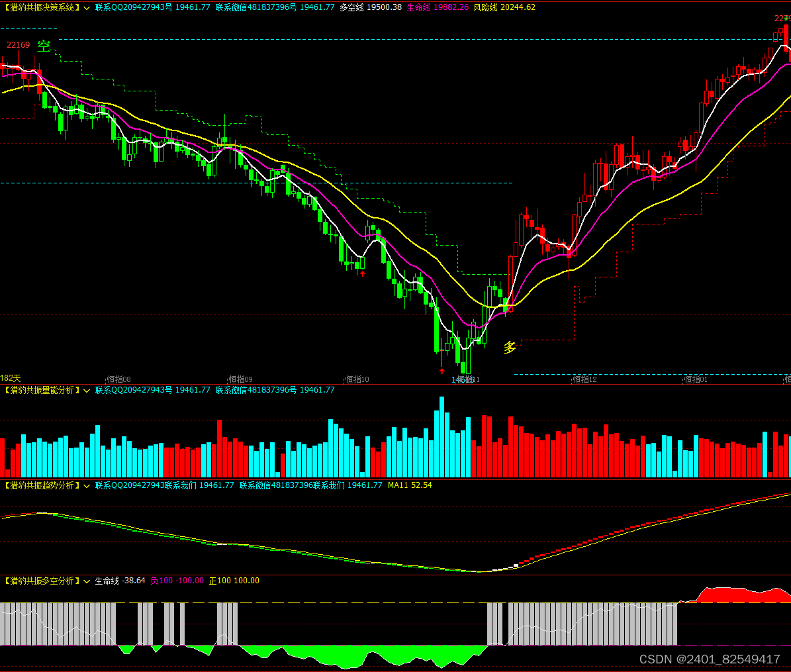Jump to the 恒指01 time axis marker

tap(696, 379)
